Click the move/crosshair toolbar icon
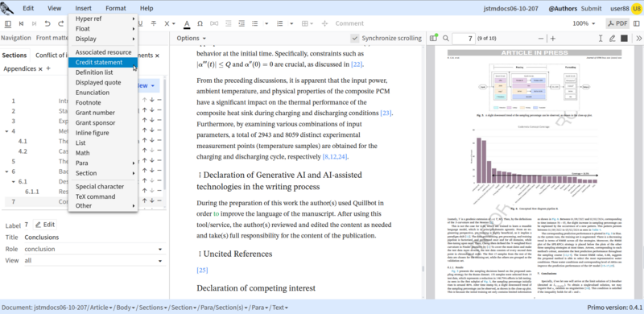 click(324, 24)
